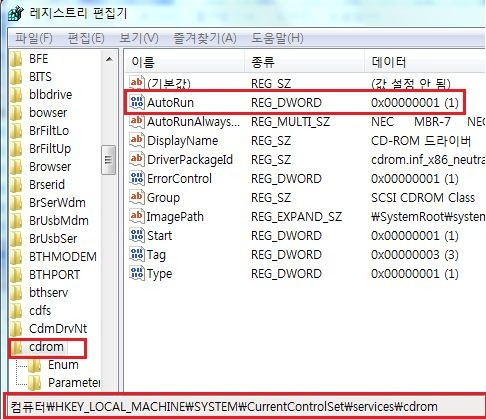
Task: Click the Group string value icon
Action: point(137,197)
